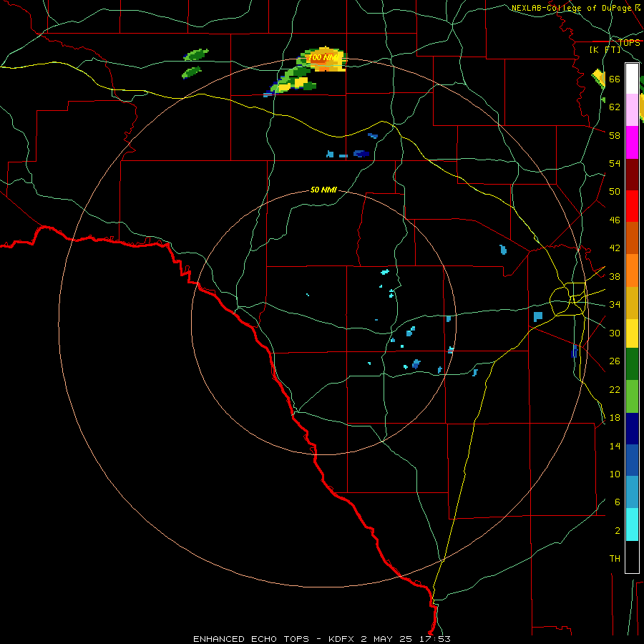Viewport: 644px width, 644px height.
Task: Click the upper dark green echo at top left
Action: coord(196,54)
